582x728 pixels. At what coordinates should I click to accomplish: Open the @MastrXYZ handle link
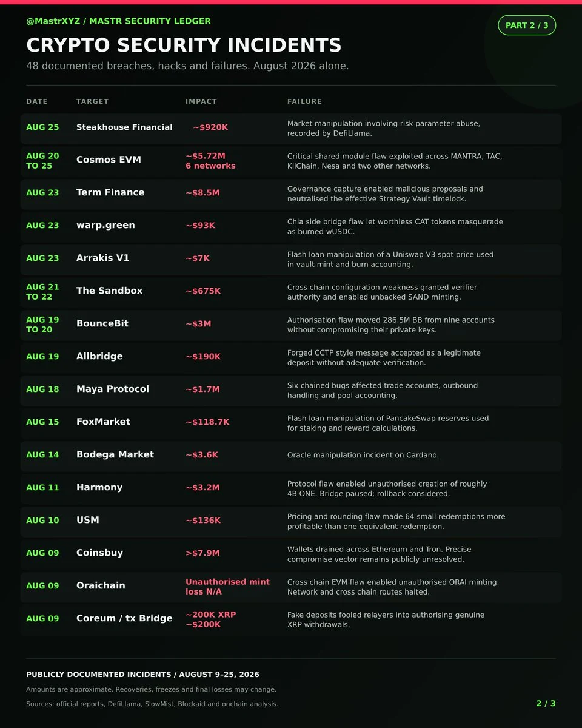[x=53, y=21]
